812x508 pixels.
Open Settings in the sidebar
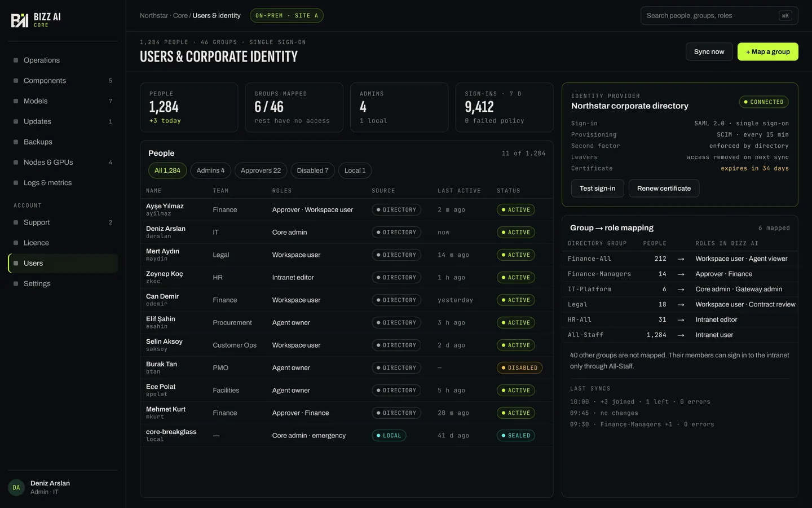click(x=63, y=283)
